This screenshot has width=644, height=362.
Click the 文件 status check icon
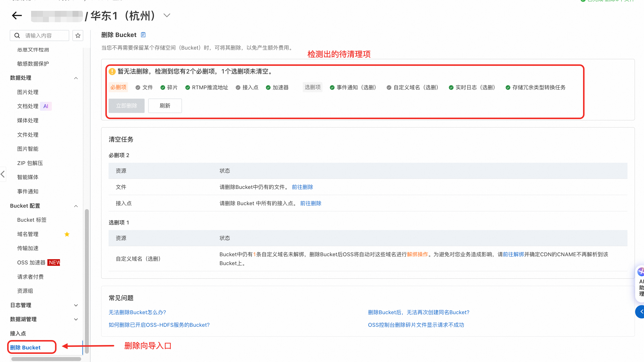(138, 88)
